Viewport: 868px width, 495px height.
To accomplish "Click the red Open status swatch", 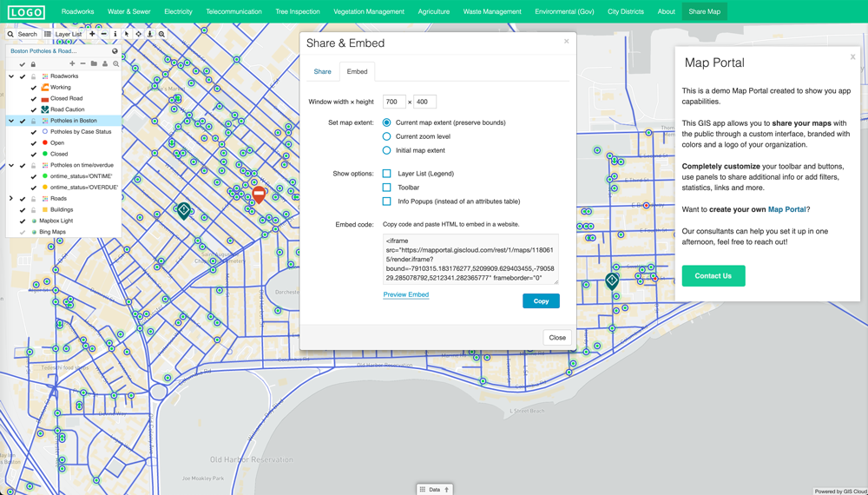I will (x=45, y=142).
